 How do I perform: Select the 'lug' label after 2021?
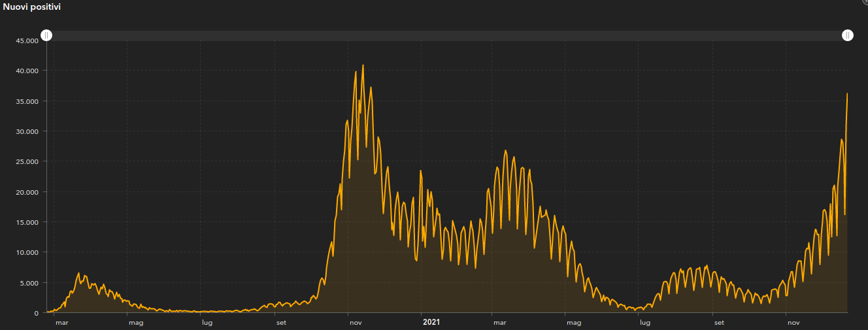click(644, 323)
